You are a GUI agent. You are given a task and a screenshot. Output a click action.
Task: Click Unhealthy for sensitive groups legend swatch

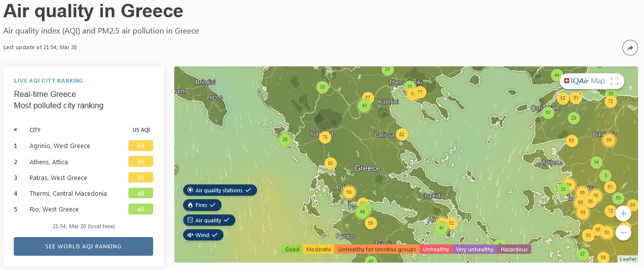coord(377,249)
